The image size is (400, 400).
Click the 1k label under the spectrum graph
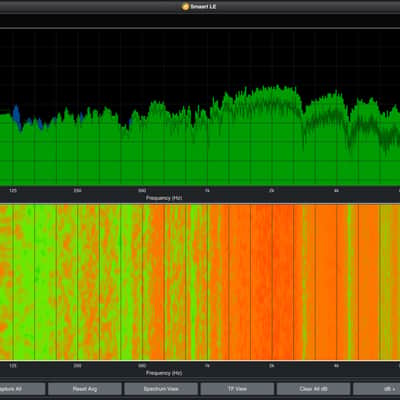pyautogui.click(x=207, y=191)
